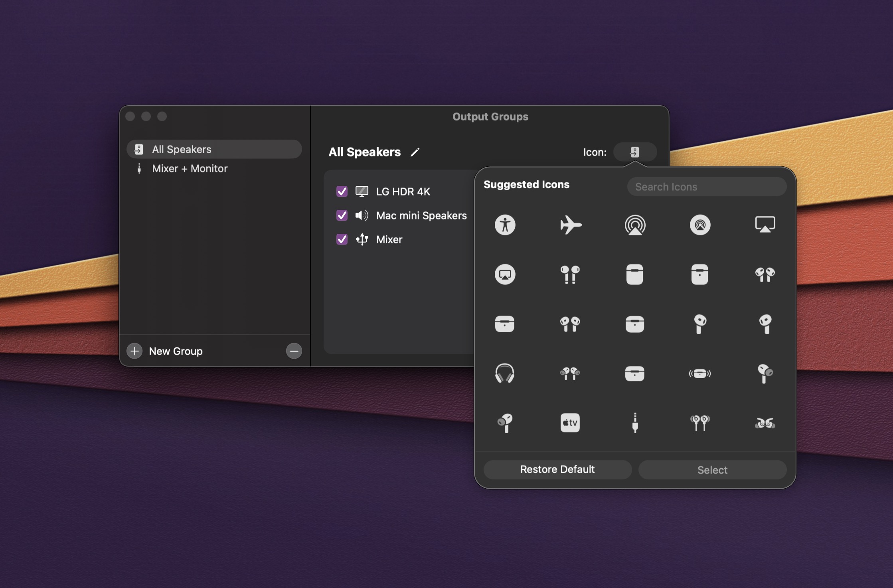Uncheck the LG HDR 4K output
The width and height of the screenshot is (893, 588).
click(342, 191)
